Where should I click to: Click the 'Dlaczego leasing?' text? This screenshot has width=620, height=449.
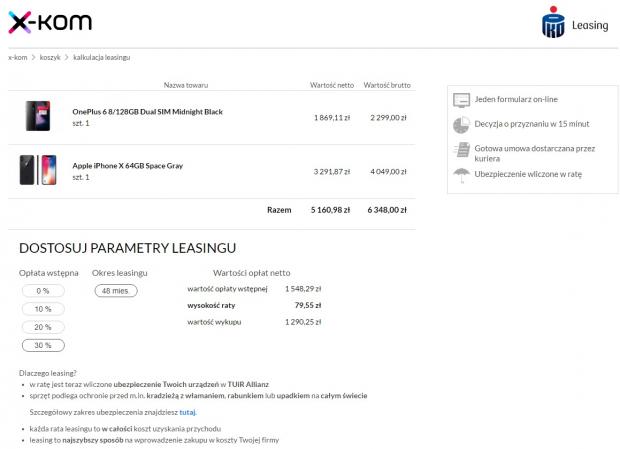47,373
